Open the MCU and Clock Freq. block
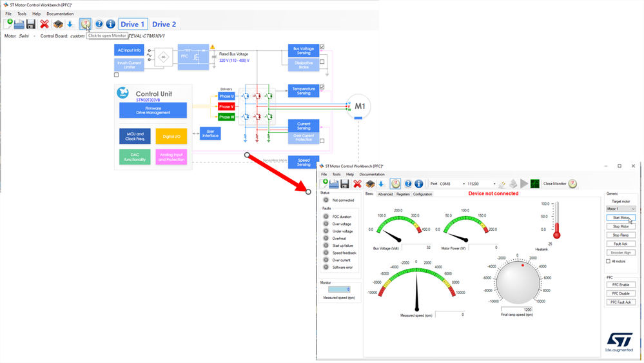The height and width of the screenshot is (363, 644). 135,136
